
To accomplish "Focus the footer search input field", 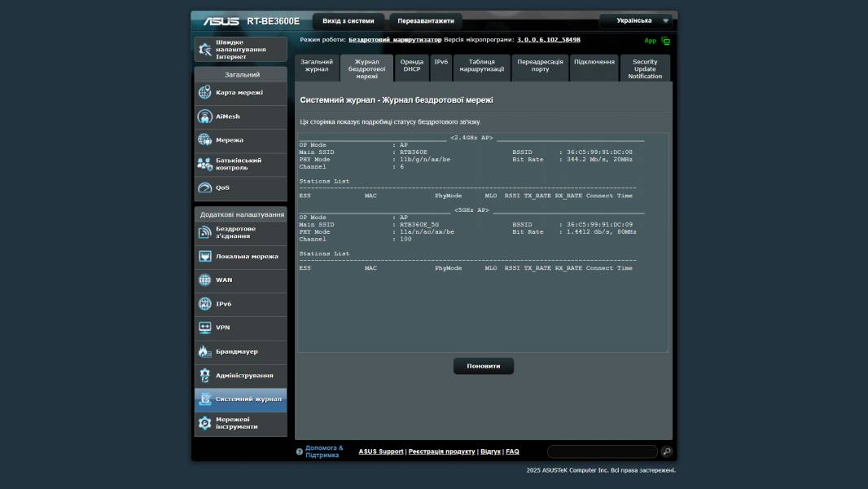I will (603, 452).
